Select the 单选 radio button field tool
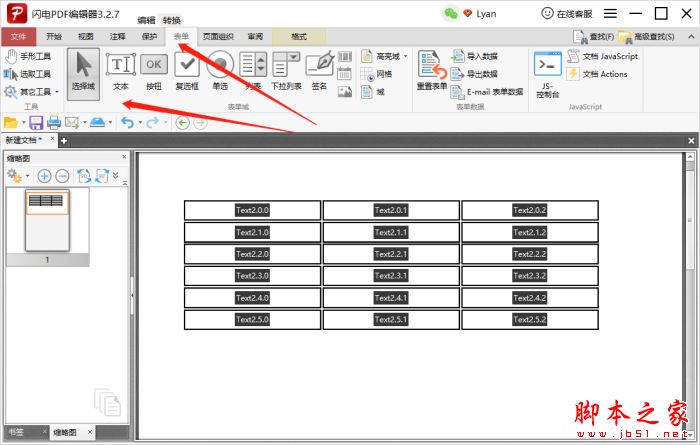 220,71
